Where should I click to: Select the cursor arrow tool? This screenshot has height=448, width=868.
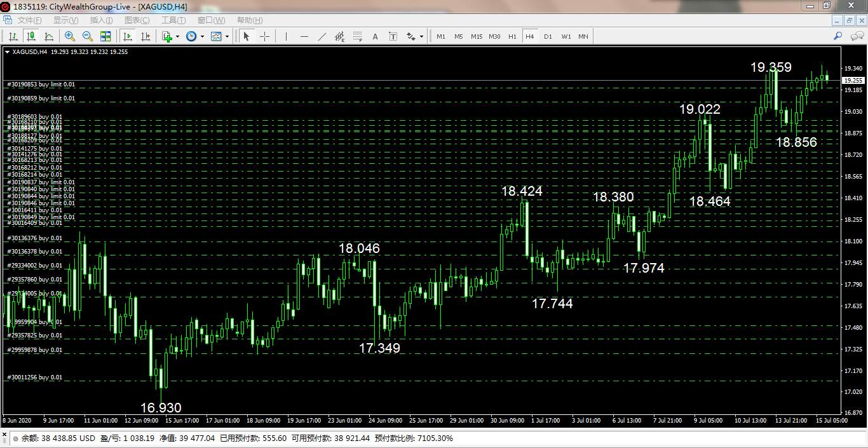coord(247,36)
